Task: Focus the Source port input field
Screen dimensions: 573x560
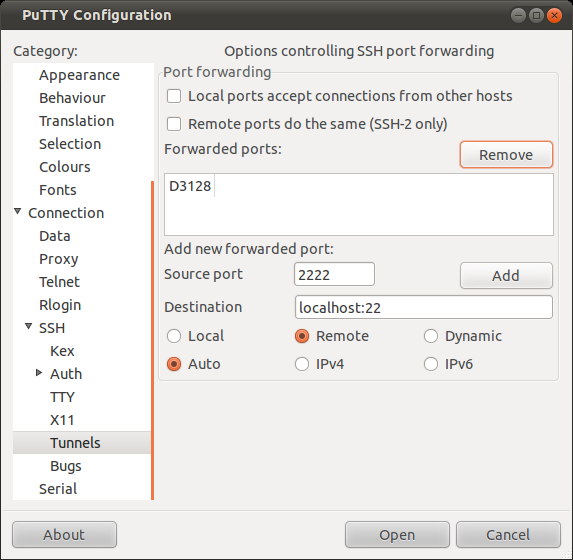Action: pos(334,274)
